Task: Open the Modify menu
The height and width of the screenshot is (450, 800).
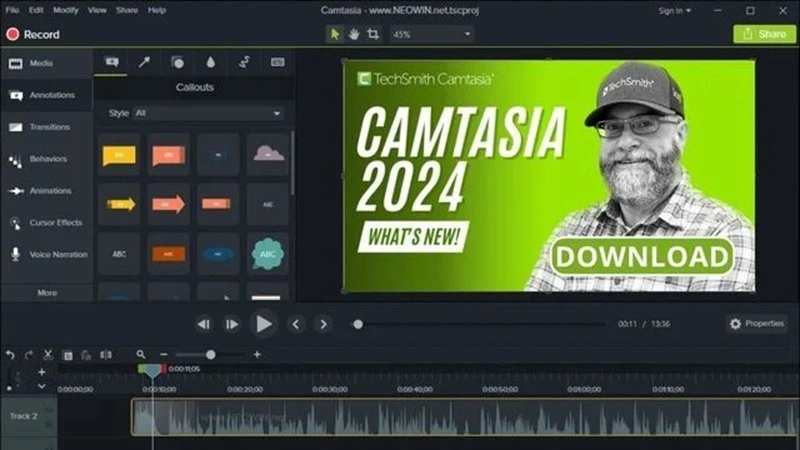Action: click(x=67, y=10)
